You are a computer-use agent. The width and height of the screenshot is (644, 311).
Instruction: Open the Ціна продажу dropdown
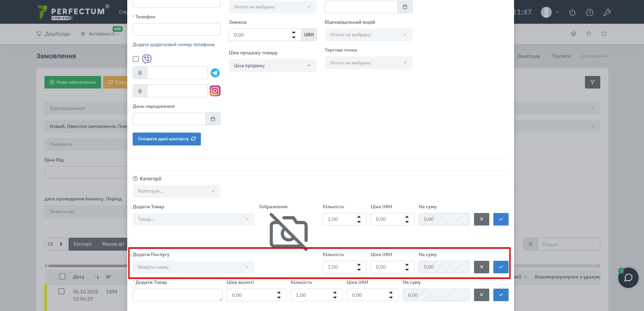(x=272, y=65)
